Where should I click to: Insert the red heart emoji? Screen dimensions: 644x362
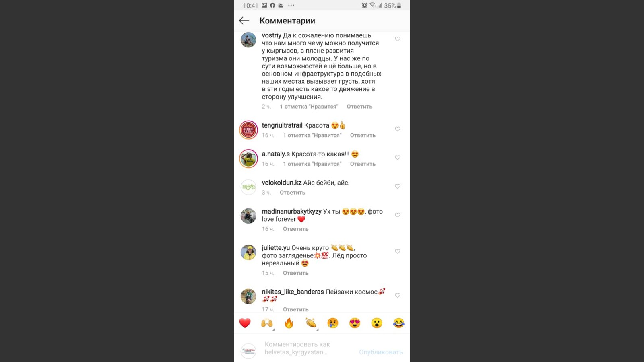tap(245, 323)
